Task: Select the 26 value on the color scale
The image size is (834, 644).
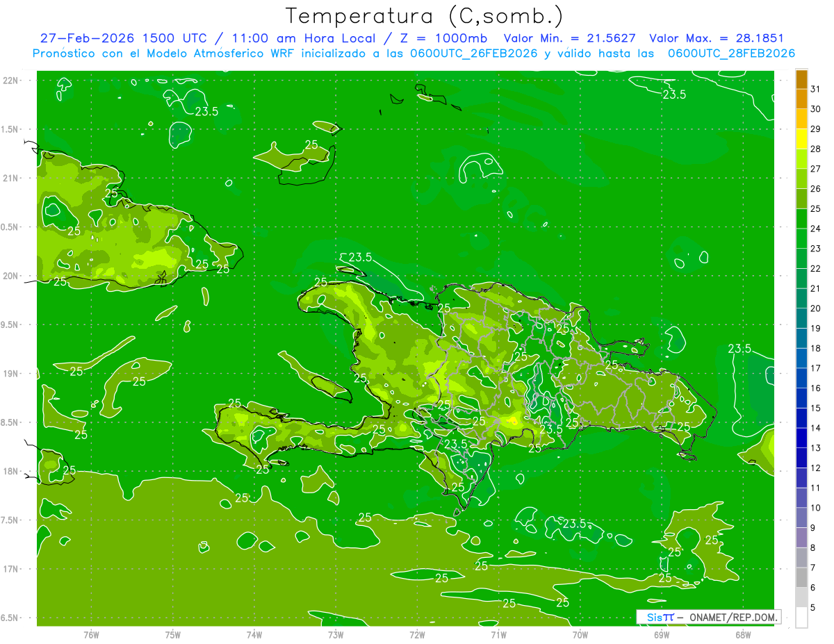Action: click(x=816, y=189)
